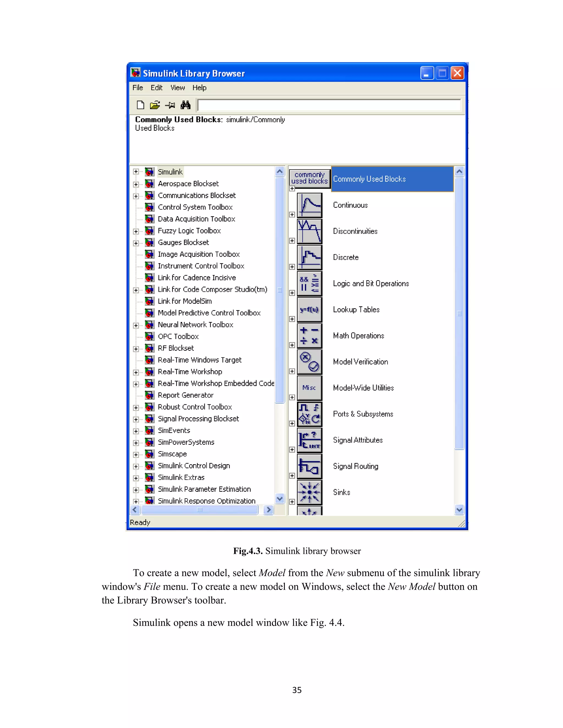Click the New Model toolbar icon
563x728 pixels.
pos(140,105)
